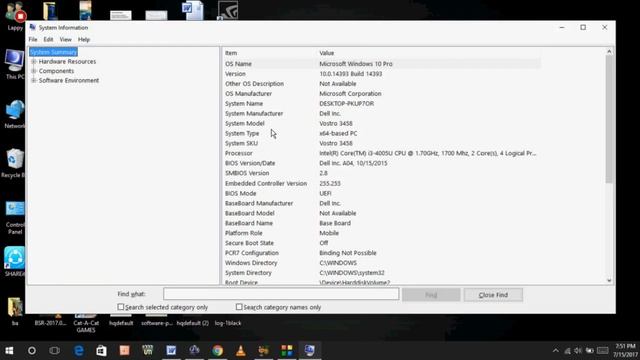Expand the Hardware Resources tree node
The height and width of the screenshot is (360, 640).
click(34, 62)
